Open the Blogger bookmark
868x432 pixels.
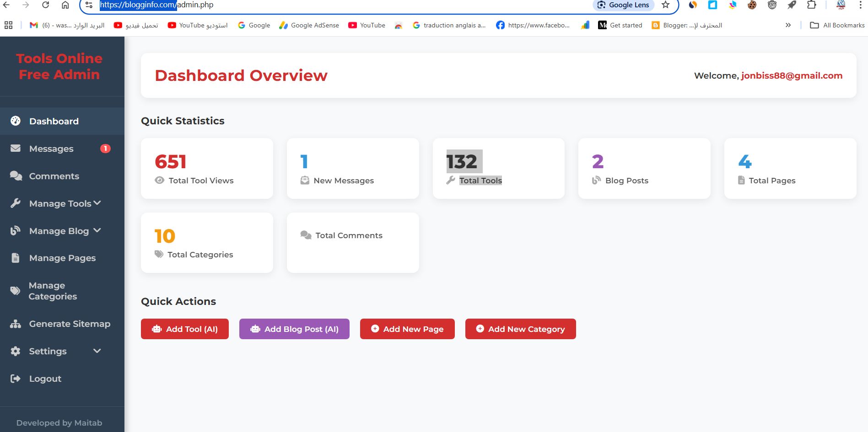(x=687, y=25)
